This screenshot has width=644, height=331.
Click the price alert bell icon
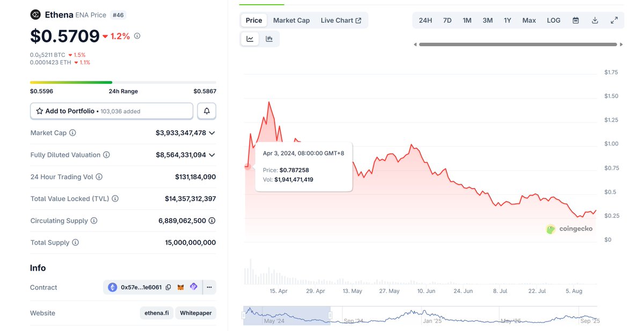click(x=207, y=111)
